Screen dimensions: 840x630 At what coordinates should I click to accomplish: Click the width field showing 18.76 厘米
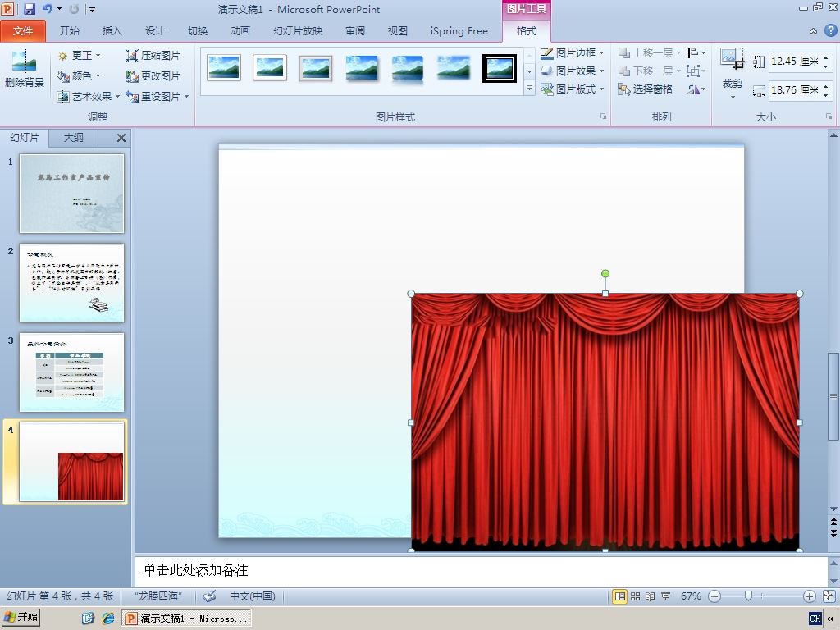794,90
